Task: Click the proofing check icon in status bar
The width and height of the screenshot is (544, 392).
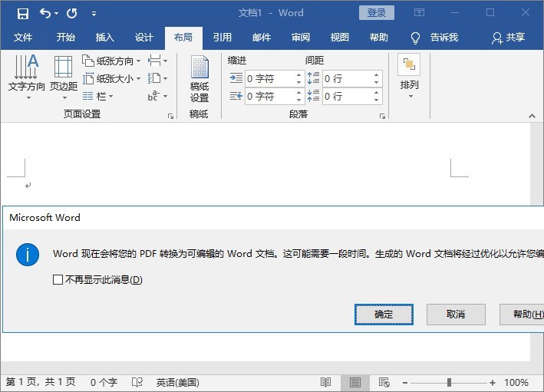Action: pyautogui.click(x=137, y=382)
